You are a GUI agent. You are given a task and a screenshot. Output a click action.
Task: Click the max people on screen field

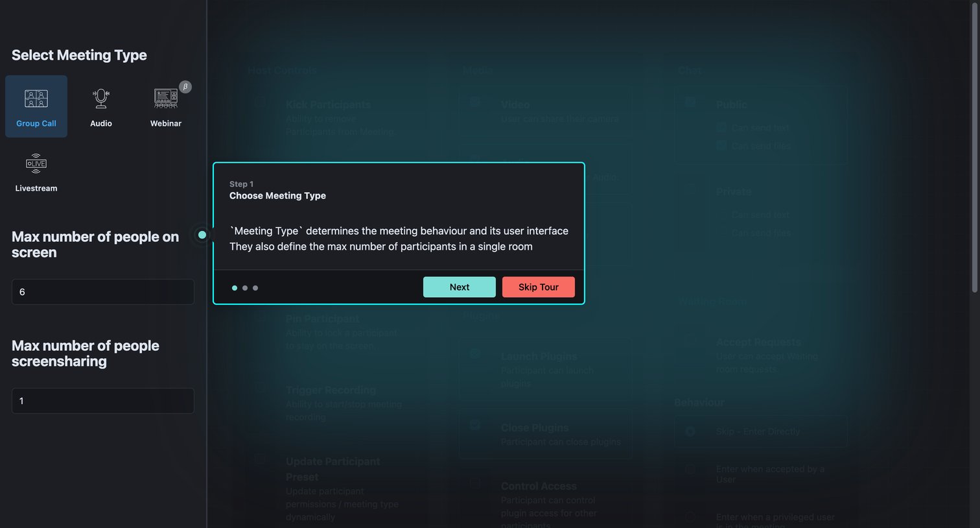click(103, 292)
